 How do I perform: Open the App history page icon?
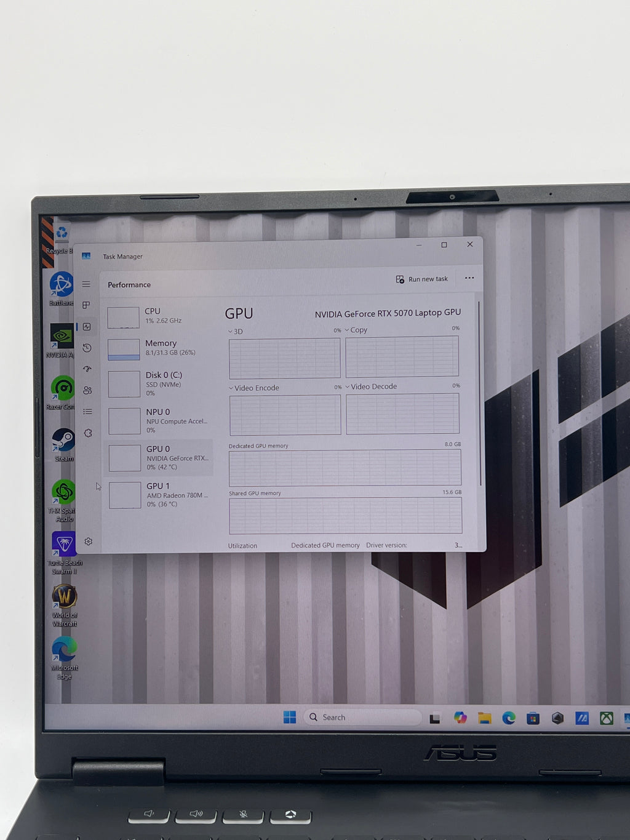(87, 348)
